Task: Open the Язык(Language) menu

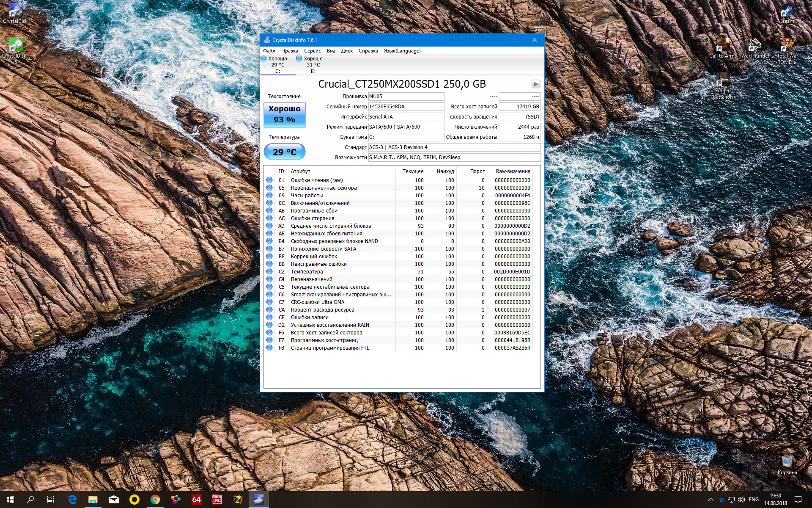Action: pos(402,51)
